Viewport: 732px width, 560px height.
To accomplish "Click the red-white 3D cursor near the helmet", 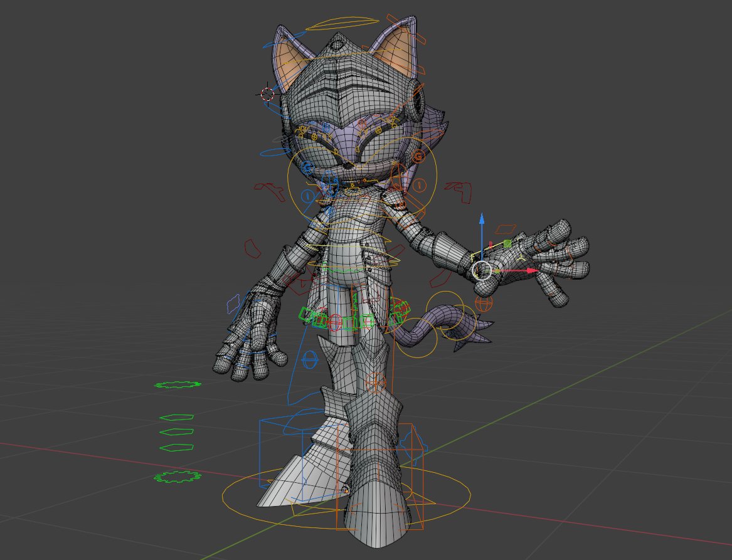I will click(x=267, y=94).
